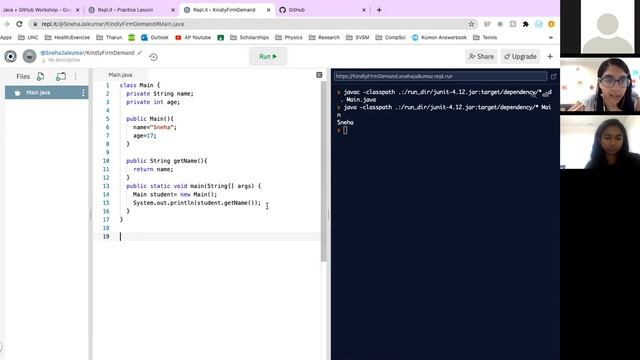Select Main.java in the file tree
The width and height of the screenshot is (640, 360).
pyautogui.click(x=47, y=93)
